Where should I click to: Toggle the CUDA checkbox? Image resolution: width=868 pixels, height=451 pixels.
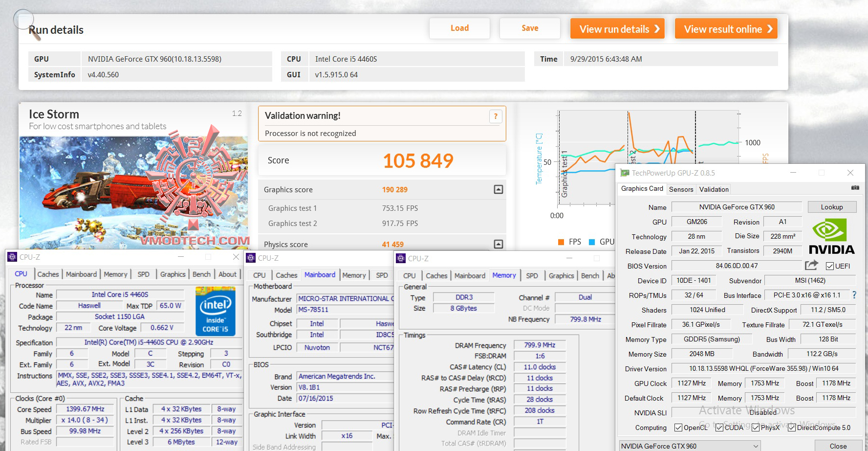pos(719,428)
